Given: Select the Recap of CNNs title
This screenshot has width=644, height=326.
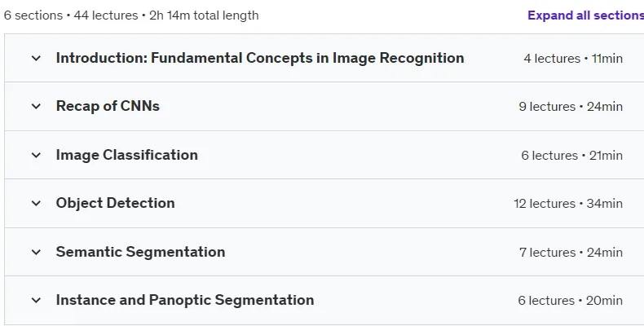Looking at the screenshot, I should coord(108,106).
